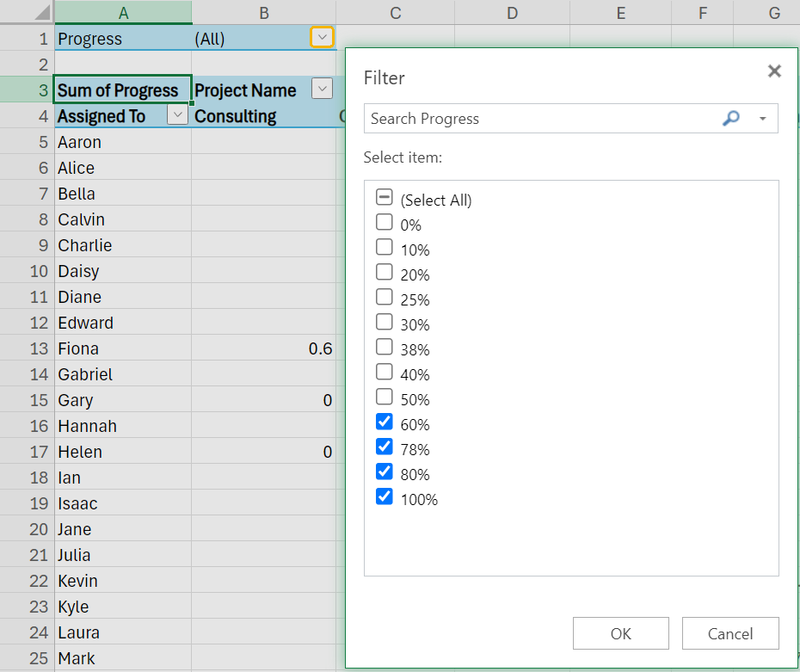The width and height of the screenshot is (800, 672).
Task: Close the Filter dialog
Action: coord(773,71)
